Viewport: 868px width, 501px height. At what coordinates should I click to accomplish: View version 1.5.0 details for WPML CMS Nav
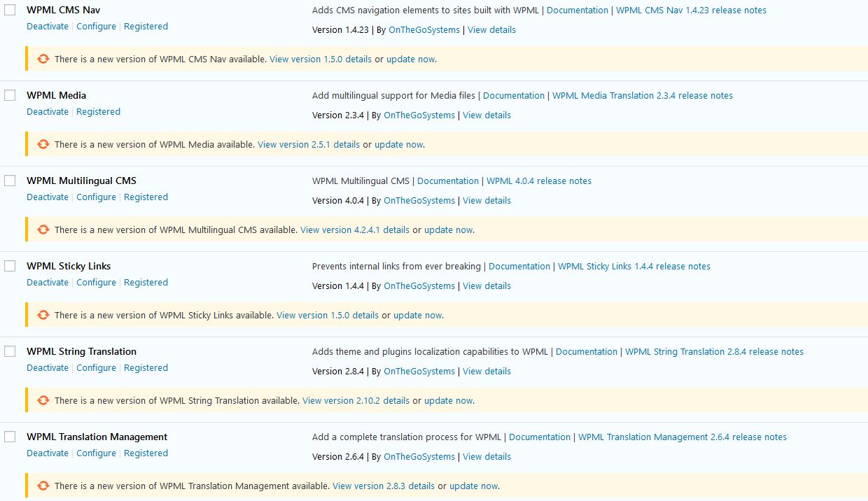(321, 59)
